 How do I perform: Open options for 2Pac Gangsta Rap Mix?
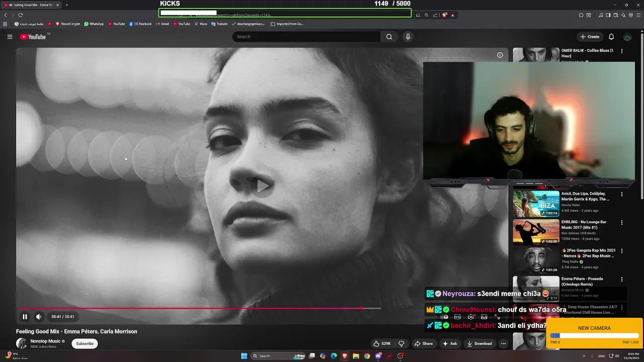(x=622, y=250)
